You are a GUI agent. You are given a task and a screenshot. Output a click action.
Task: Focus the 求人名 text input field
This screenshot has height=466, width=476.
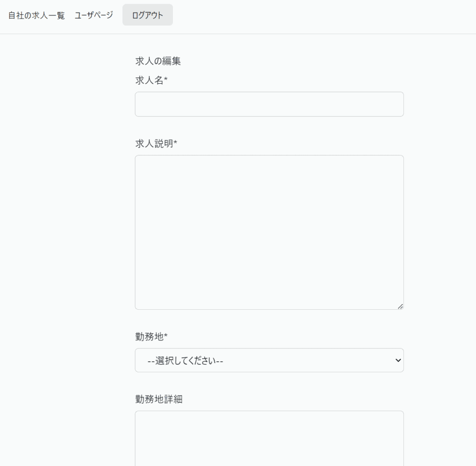(x=269, y=104)
